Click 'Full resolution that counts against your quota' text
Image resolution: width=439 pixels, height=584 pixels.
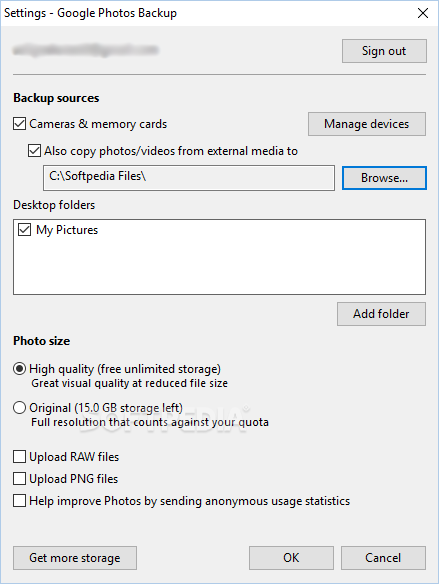click(150, 422)
